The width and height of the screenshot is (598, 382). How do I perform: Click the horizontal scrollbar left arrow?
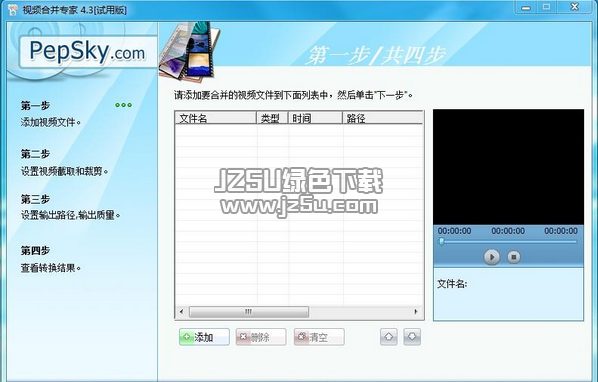(x=181, y=312)
